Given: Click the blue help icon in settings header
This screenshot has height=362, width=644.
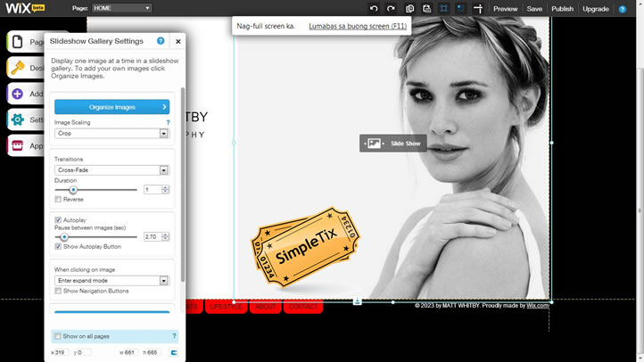Looking at the screenshot, I should pyautogui.click(x=161, y=41).
